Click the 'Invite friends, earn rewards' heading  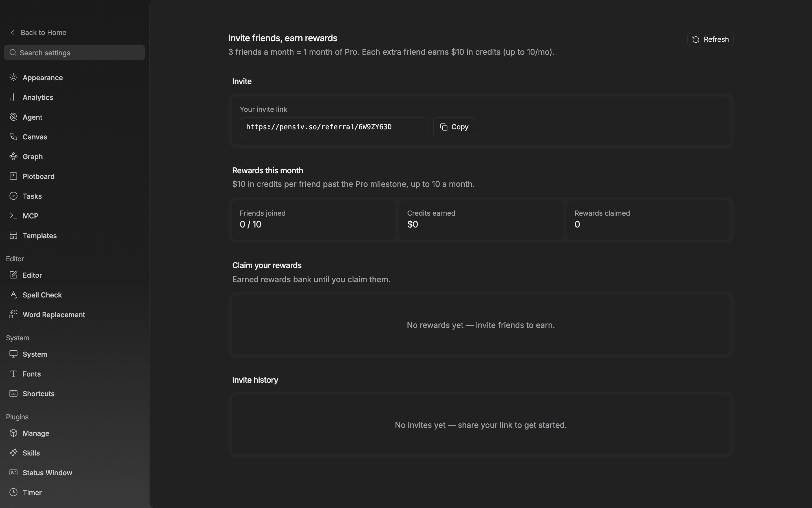(x=283, y=38)
